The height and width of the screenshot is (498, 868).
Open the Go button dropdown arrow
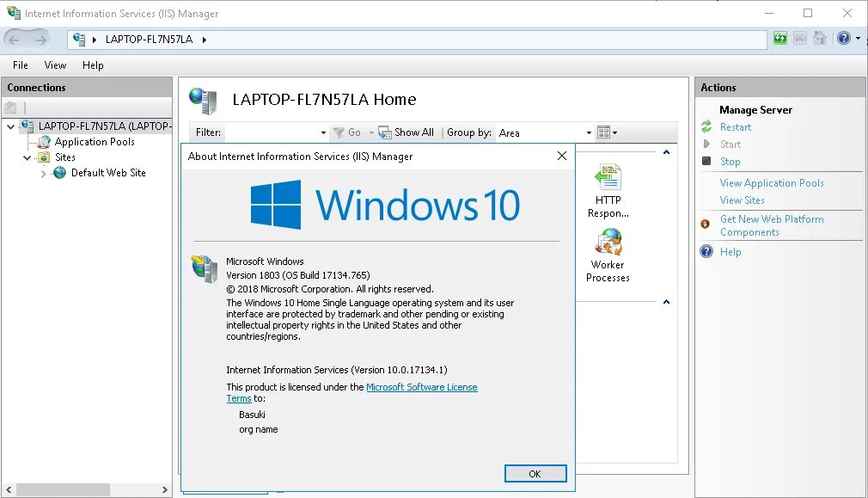tap(371, 133)
